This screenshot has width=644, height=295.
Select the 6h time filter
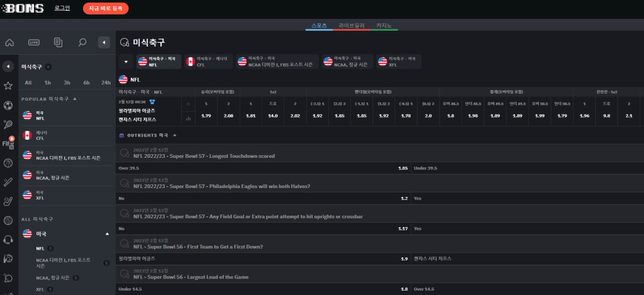tap(86, 82)
